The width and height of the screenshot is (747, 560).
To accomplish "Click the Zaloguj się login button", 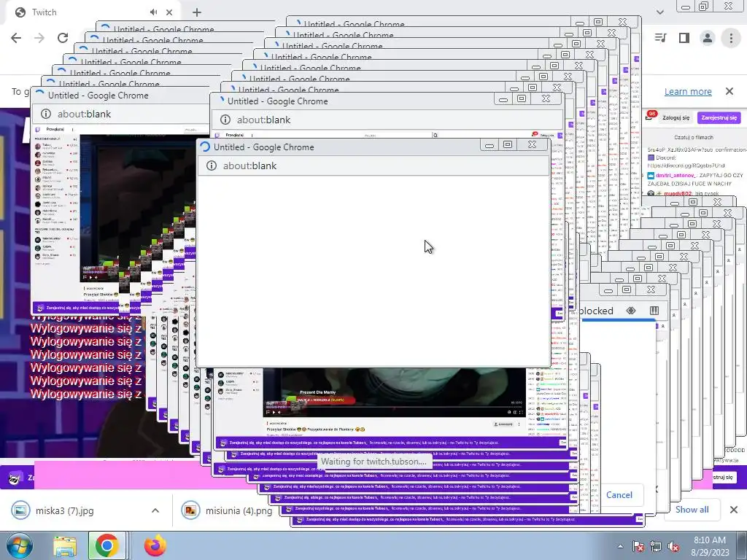I will 676,117.
